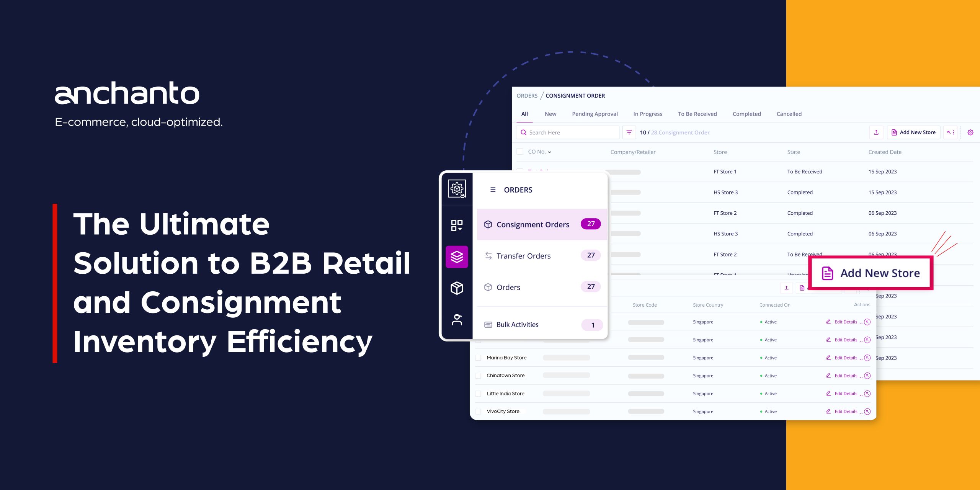Toggle checkbox for first consignment order row
980x490 pixels.
click(520, 170)
